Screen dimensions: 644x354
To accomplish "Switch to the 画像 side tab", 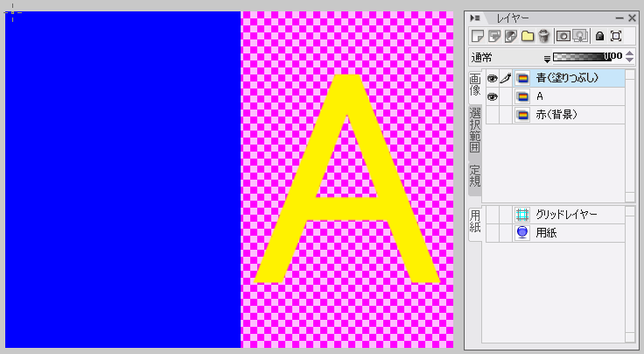I will [x=475, y=85].
